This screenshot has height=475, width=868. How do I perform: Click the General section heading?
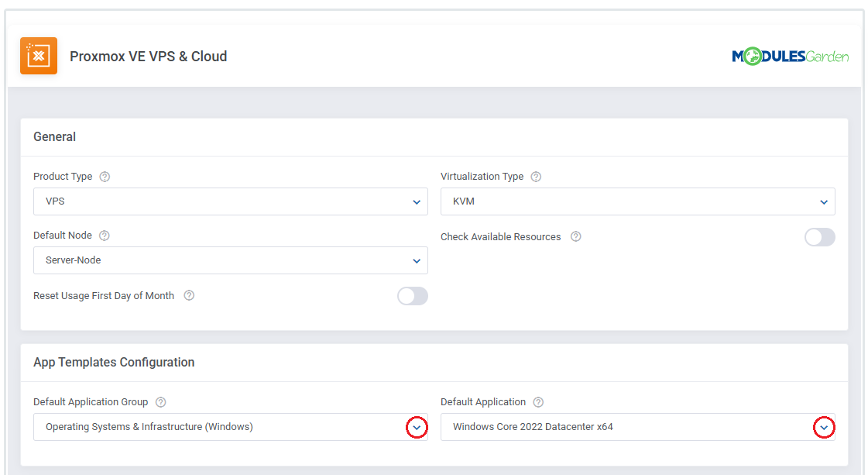pos(54,137)
